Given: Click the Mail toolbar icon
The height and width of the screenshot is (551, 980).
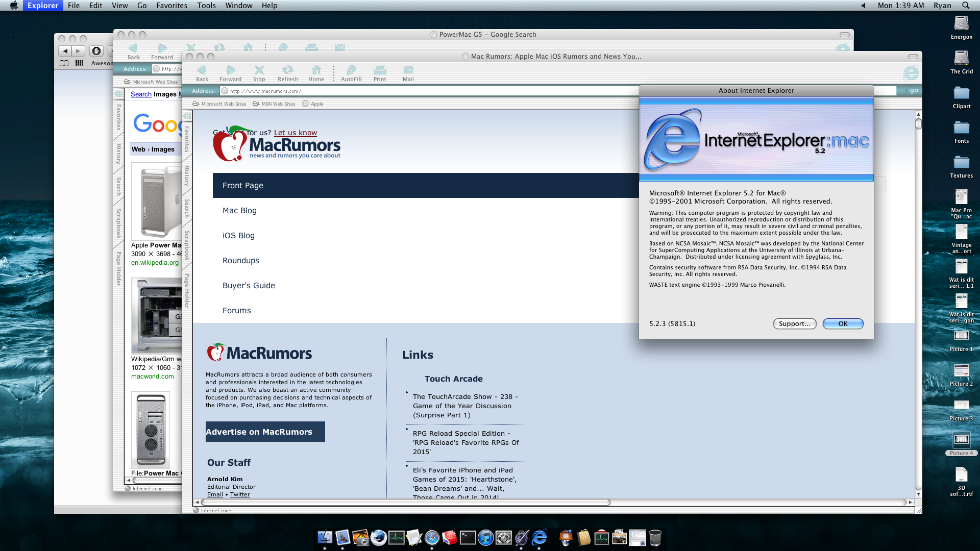Looking at the screenshot, I should coord(408,70).
